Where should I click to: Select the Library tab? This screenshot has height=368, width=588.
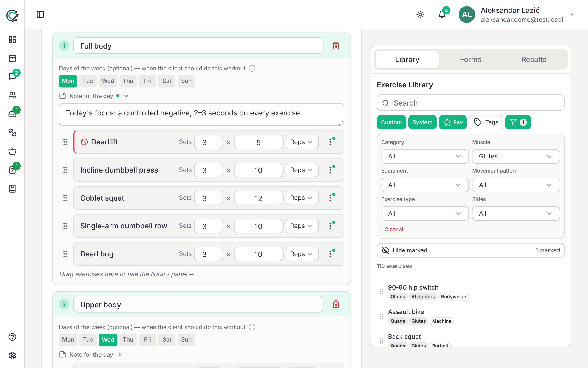tap(407, 60)
